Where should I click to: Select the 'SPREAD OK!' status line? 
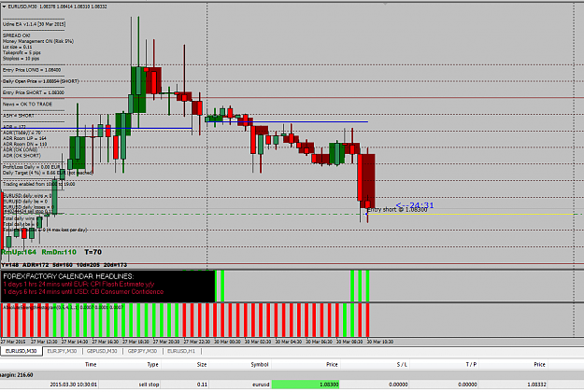(17, 35)
